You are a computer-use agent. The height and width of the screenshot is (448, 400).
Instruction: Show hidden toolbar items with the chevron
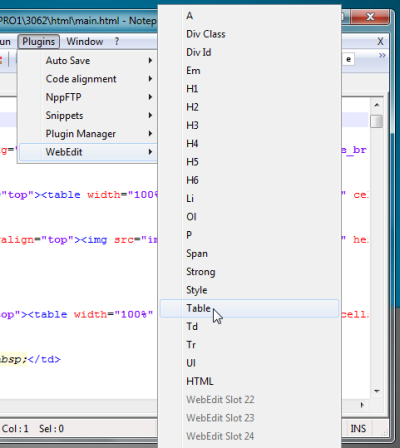382,55
